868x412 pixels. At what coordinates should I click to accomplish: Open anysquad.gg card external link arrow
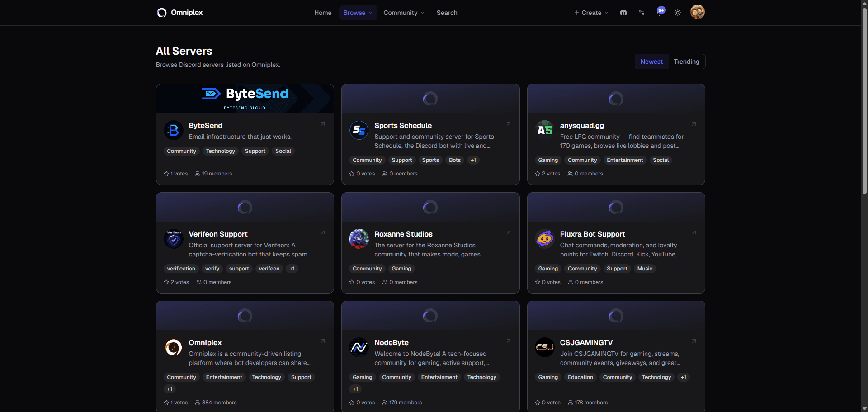click(694, 124)
